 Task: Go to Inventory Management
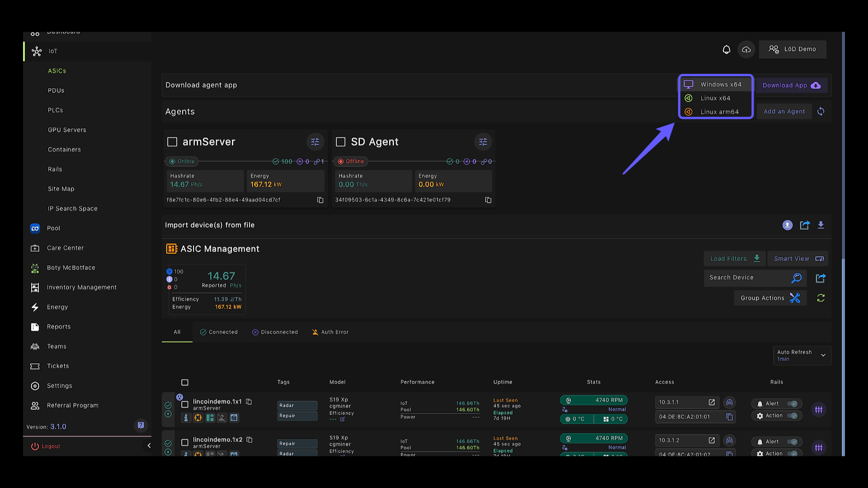pos(82,287)
